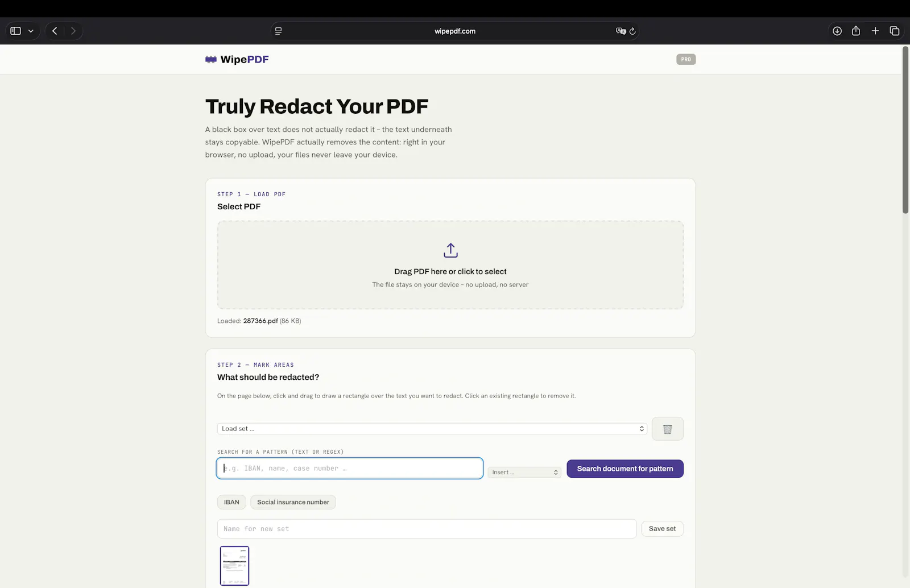The image size is (910, 588).
Task: Open a new tab with plus icon
Action: click(x=875, y=31)
